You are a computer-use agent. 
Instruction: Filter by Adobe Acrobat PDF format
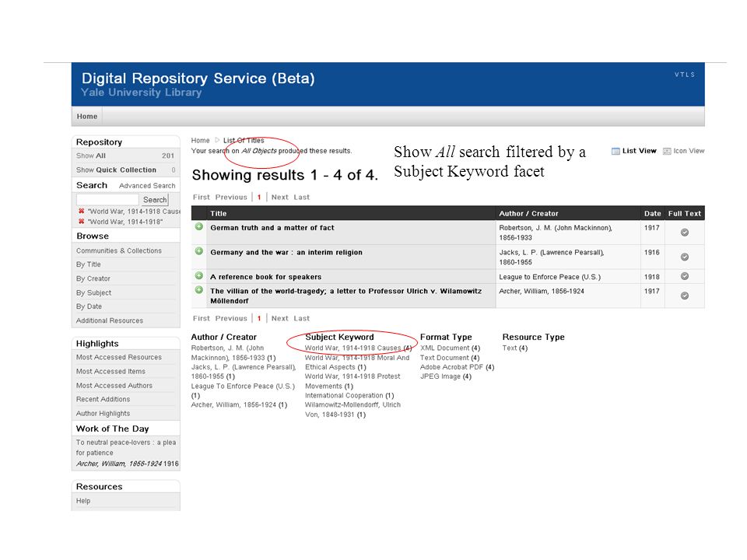(x=457, y=367)
